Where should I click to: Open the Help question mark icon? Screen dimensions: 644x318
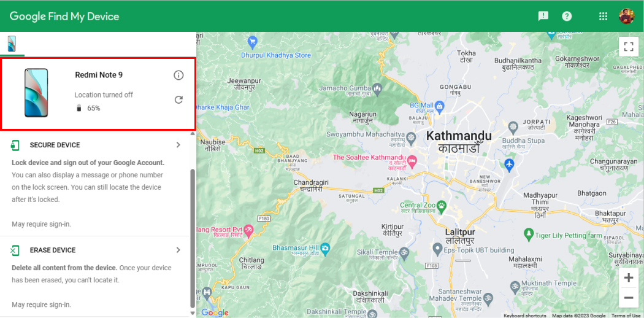click(567, 16)
